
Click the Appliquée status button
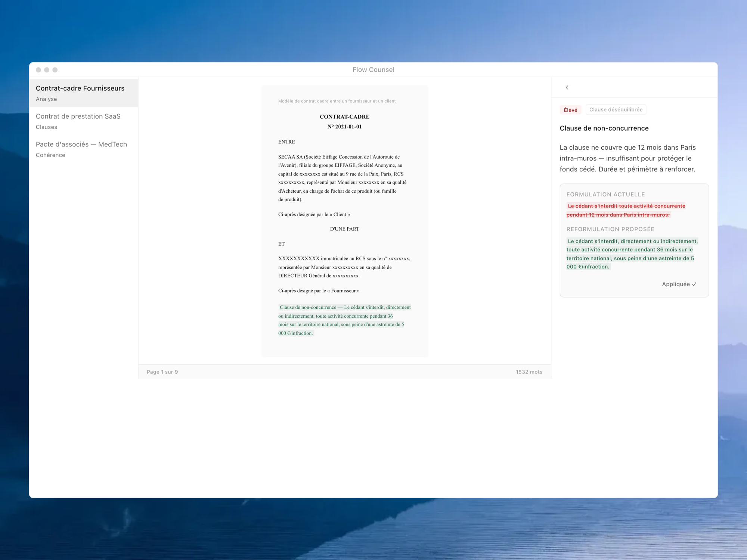pyautogui.click(x=679, y=284)
